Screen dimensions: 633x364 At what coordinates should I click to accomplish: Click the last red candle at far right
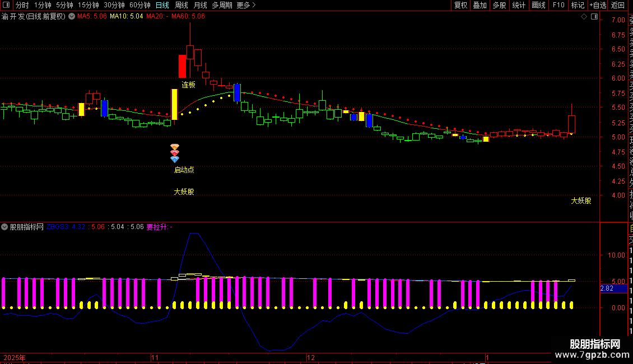coord(571,124)
